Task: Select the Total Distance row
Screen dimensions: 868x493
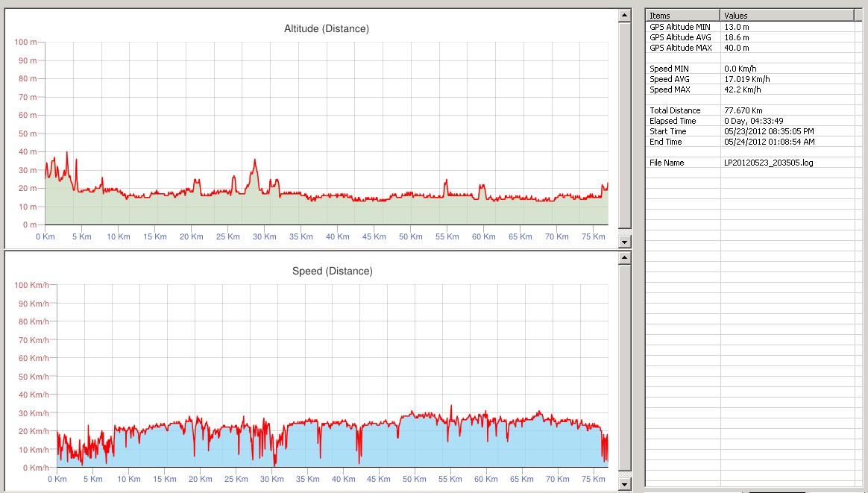Action: 675,110
